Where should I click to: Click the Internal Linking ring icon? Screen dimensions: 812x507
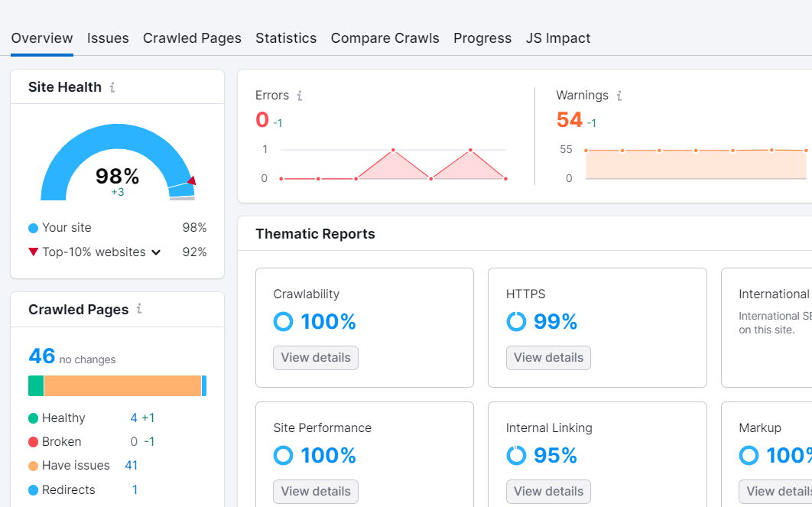click(x=516, y=456)
